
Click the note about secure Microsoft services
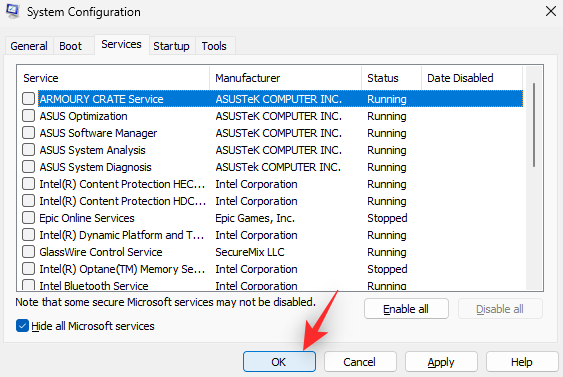click(166, 302)
